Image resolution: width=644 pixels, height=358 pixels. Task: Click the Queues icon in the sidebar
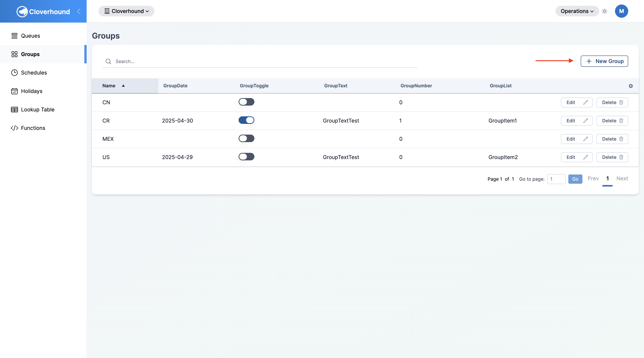[x=14, y=36]
